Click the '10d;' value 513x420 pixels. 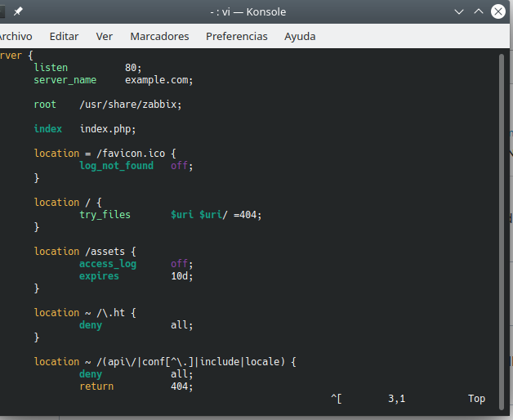[182, 276]
